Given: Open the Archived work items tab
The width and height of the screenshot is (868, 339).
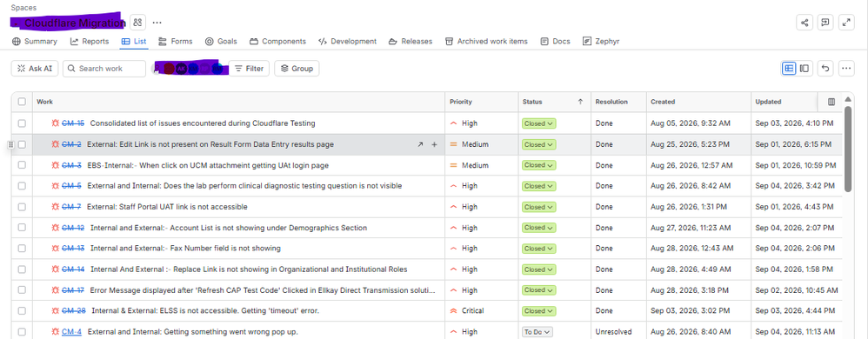Looking at the screenshot, I should (x=486, y=42).
